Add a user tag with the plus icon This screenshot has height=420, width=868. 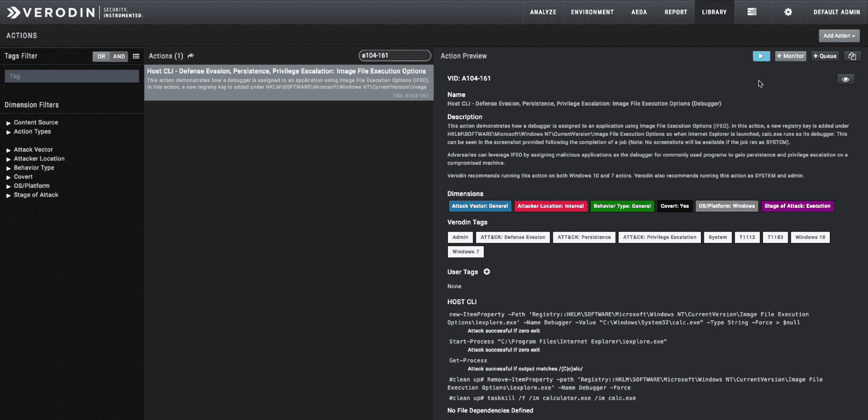[487, 272]
